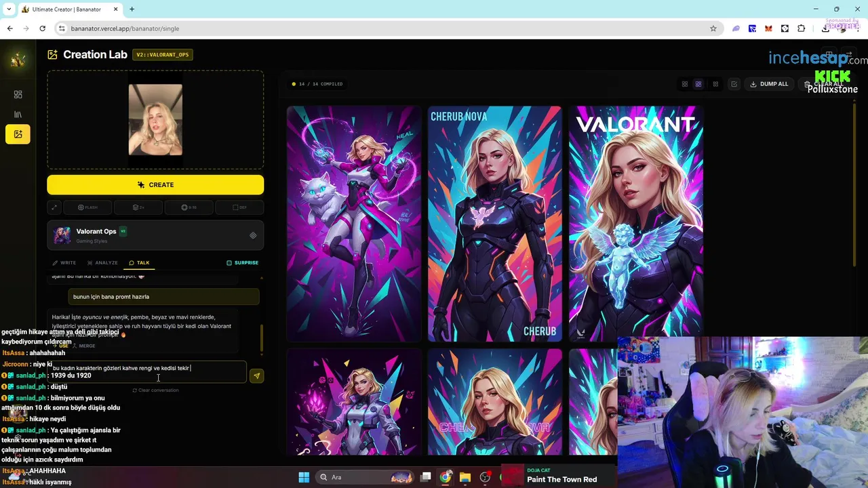868x488 pixels.
Task: Bookmark page with star icon
Action: (713, 28)
